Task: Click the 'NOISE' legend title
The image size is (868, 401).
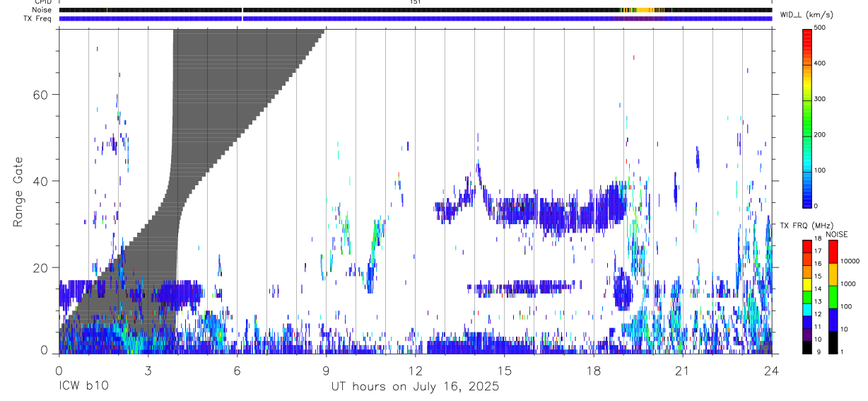Action: [x=836, y=234]
